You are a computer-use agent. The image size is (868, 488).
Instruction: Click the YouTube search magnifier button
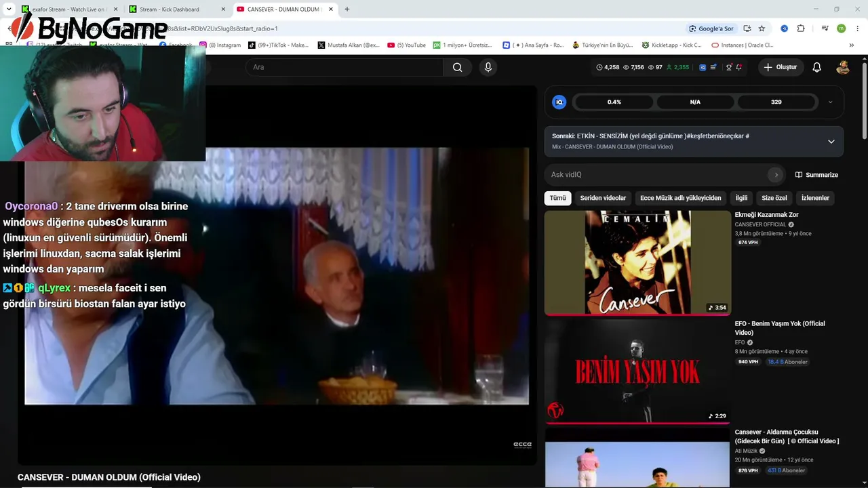coord(457,67)
